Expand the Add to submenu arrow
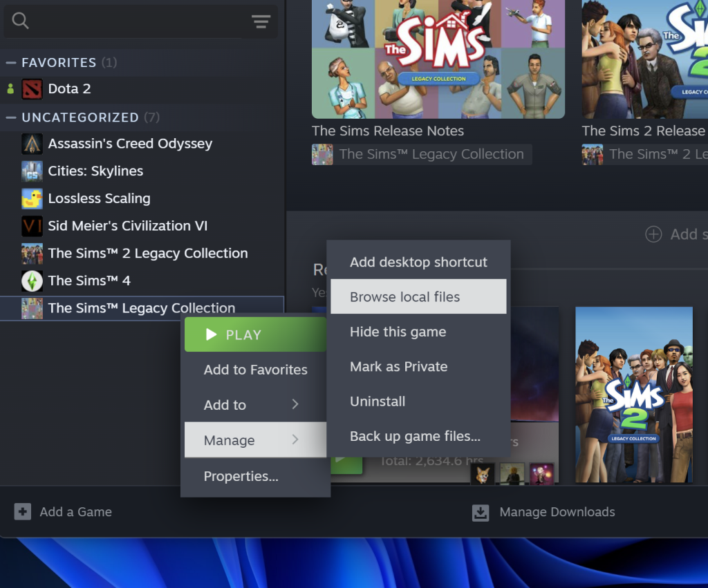Viewport: 708px width, 588px height. tap(295, 404)
